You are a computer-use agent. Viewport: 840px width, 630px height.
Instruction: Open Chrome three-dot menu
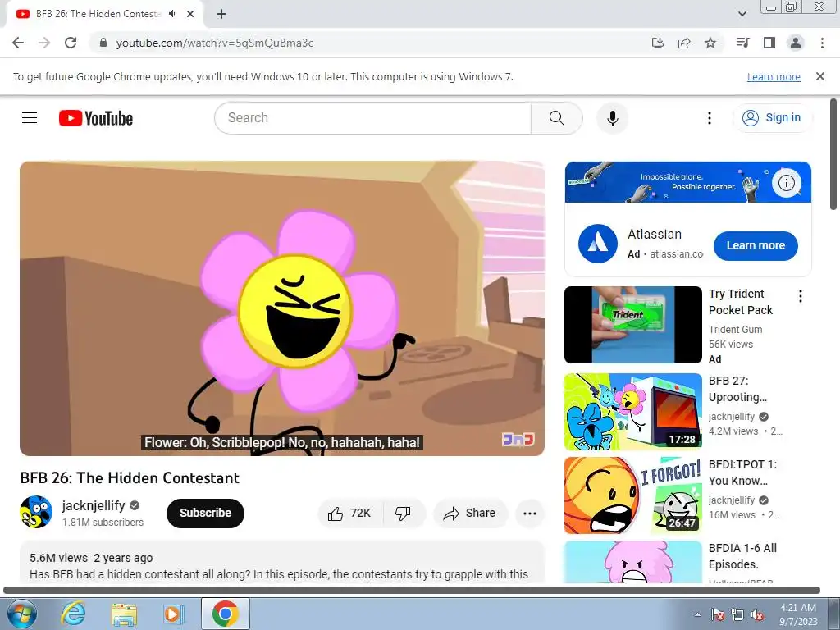pyautogui.click(x=822, y=43)
